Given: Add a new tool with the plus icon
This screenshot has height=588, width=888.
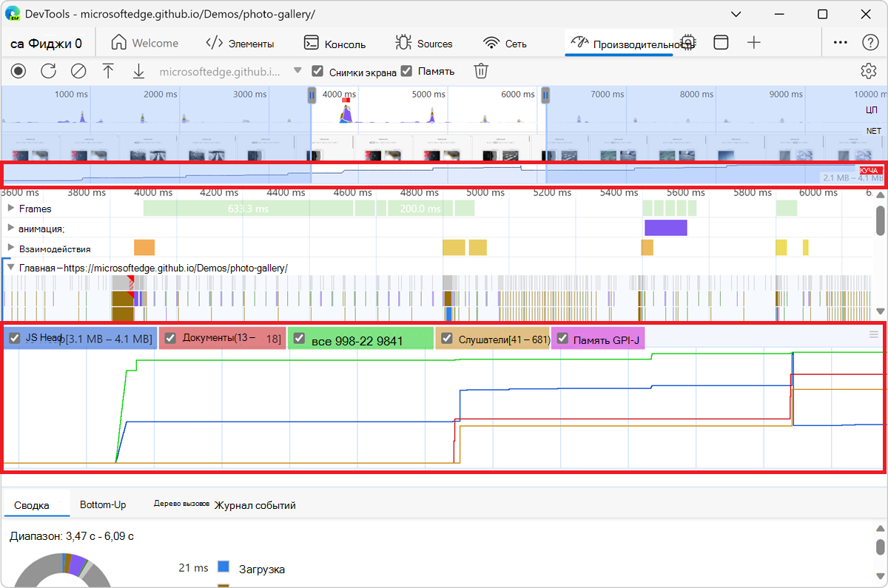Looking at the screenshot, I should [x=753, y=43].
